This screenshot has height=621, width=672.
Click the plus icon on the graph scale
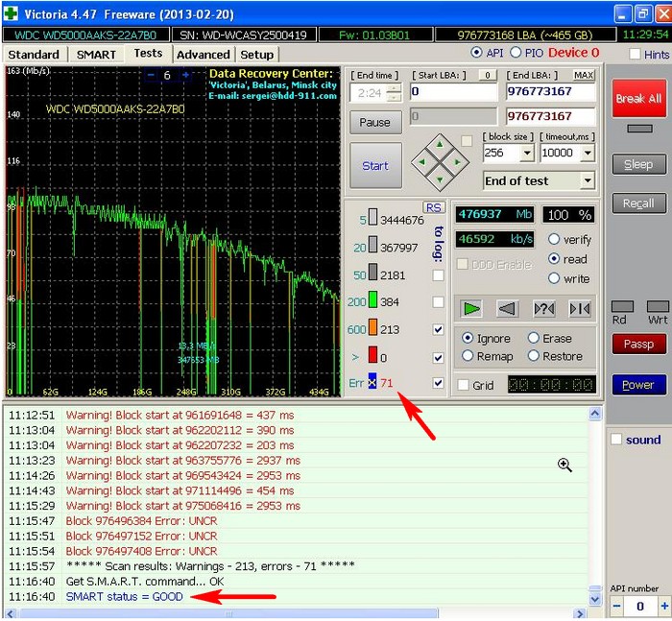185,76
